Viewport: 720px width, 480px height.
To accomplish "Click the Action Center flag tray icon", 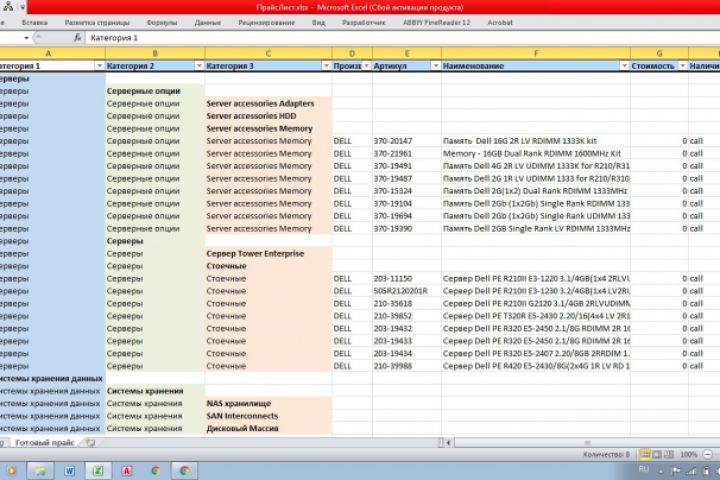I will pos(676,471).
